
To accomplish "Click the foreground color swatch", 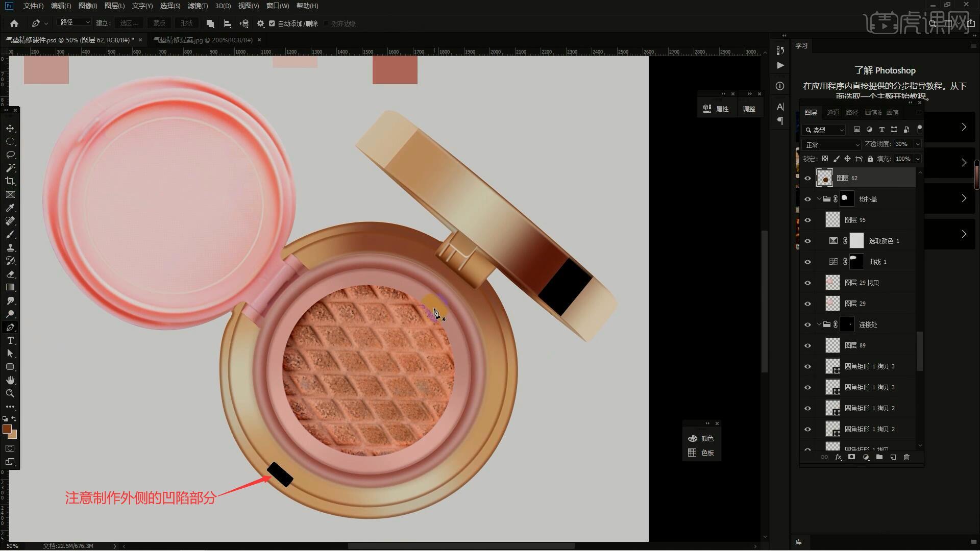I will (7, 429).
